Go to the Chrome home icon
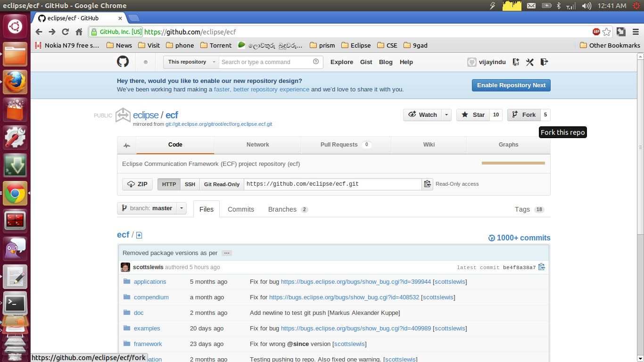Screen dimensions: 644x362 [x=79, y=32]
